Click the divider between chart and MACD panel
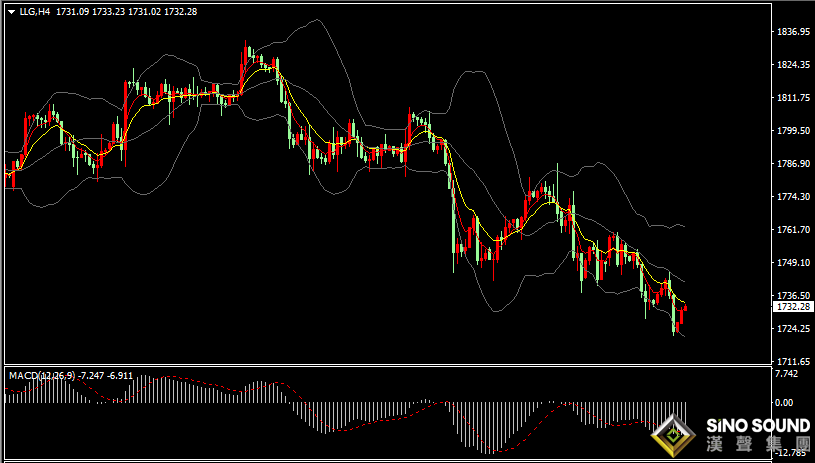 (x=387, y=365)
